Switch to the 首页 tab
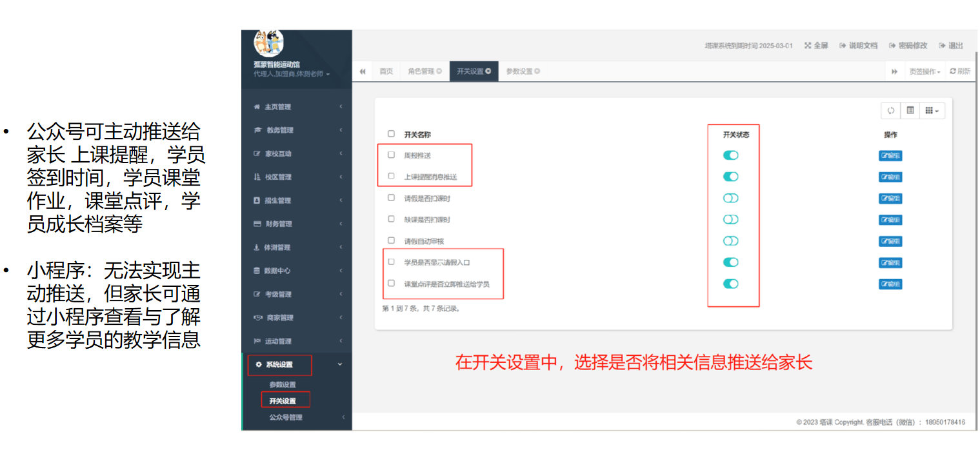 pos(386,72)
